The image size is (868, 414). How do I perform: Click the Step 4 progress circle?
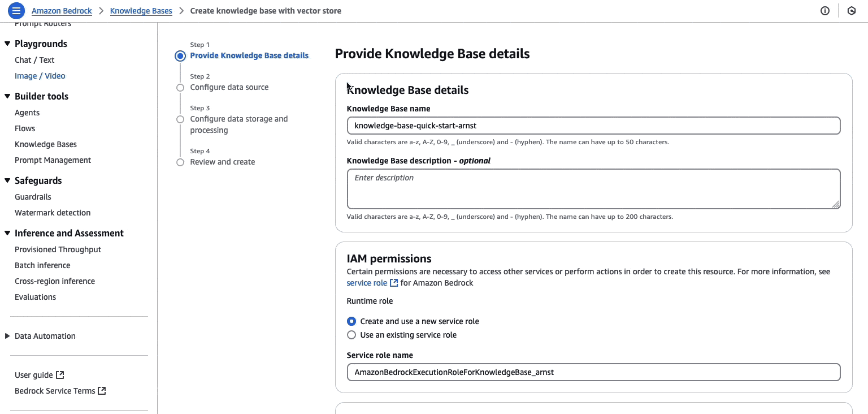(x=180, y=162)
